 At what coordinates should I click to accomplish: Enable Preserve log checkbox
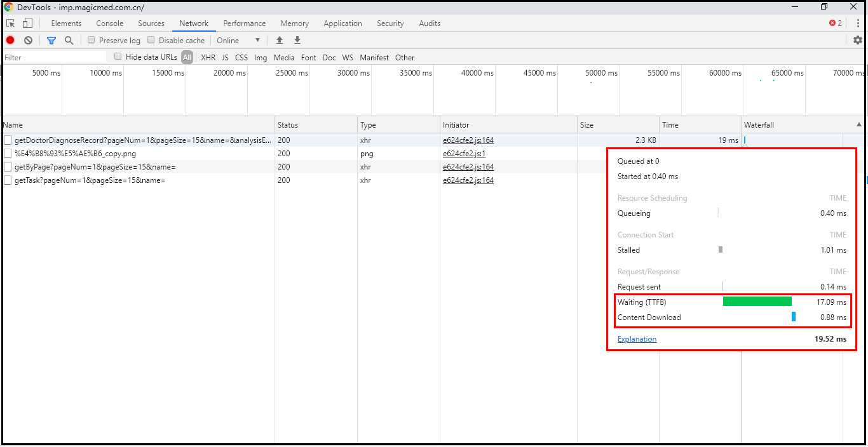point(92,40)
